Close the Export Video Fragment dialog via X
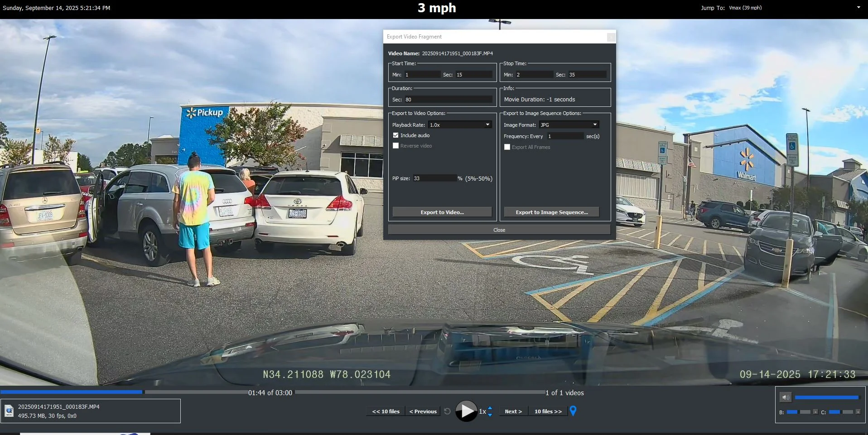This screenshot has width=868, height=435. click(611, 37)
